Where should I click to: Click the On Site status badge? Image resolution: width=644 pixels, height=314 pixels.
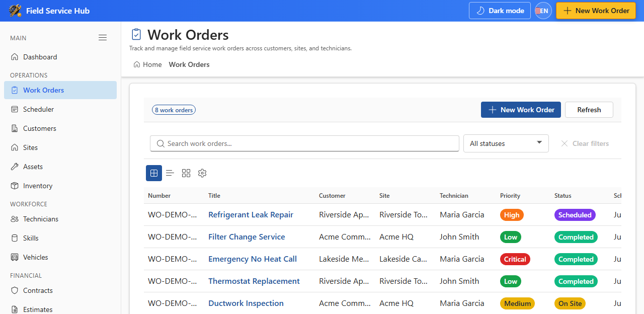coord(570,303)
